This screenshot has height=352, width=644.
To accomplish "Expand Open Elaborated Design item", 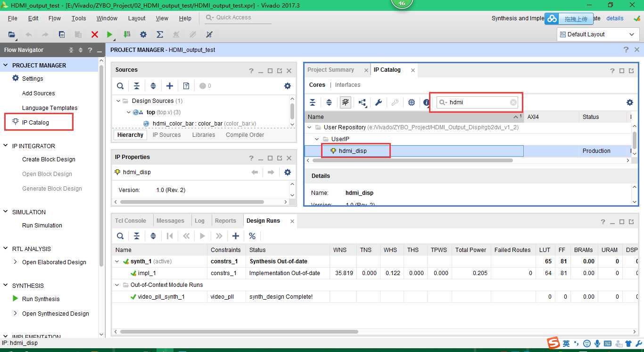I will pyautogui.click(x=16, y=262).
